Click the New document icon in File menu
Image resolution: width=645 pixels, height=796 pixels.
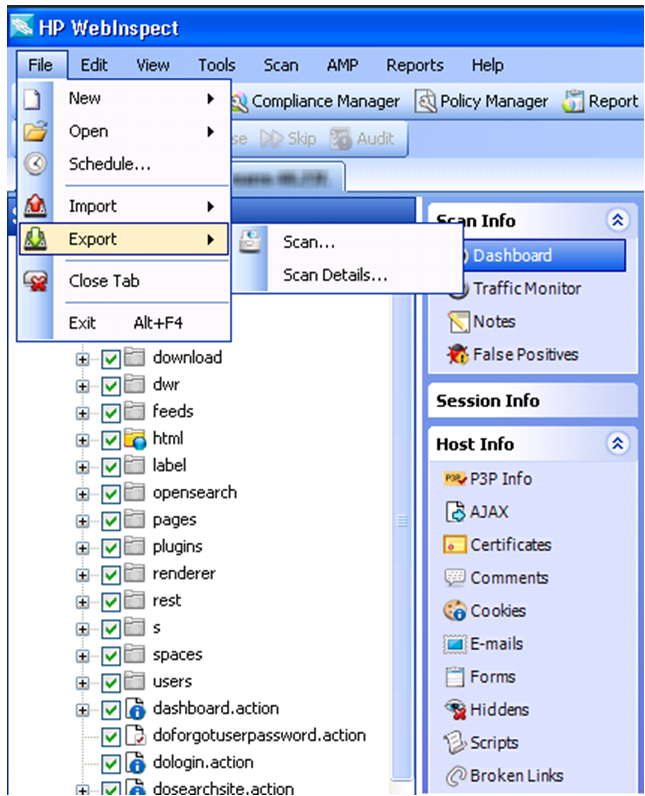pyautogui.click(x=33, y=99)
